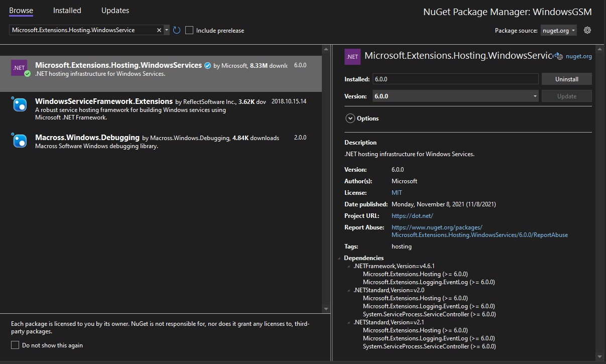Click the .NET icon in package list
The height and width of the screenshot is (364, 606).
pos(19,68)
